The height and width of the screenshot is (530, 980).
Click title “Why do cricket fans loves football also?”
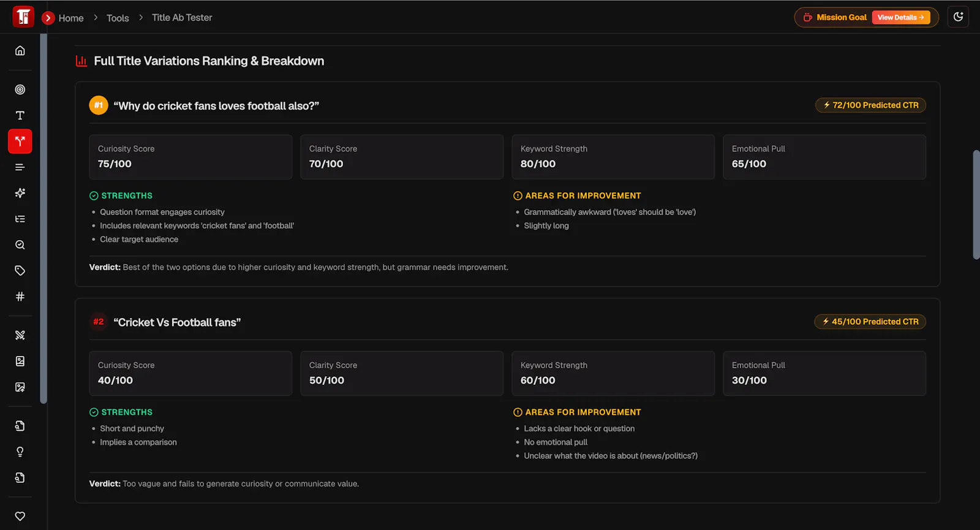[216, 106]
